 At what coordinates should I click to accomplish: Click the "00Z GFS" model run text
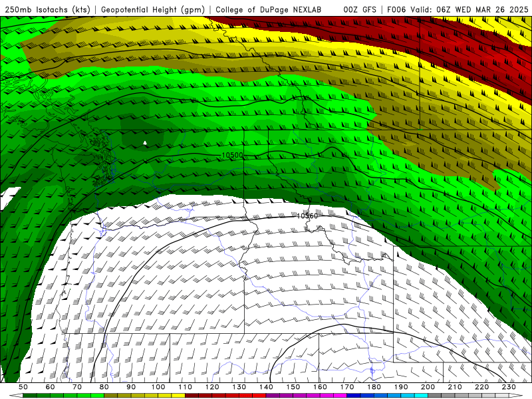pyautogui.click(x=360, y=9)
